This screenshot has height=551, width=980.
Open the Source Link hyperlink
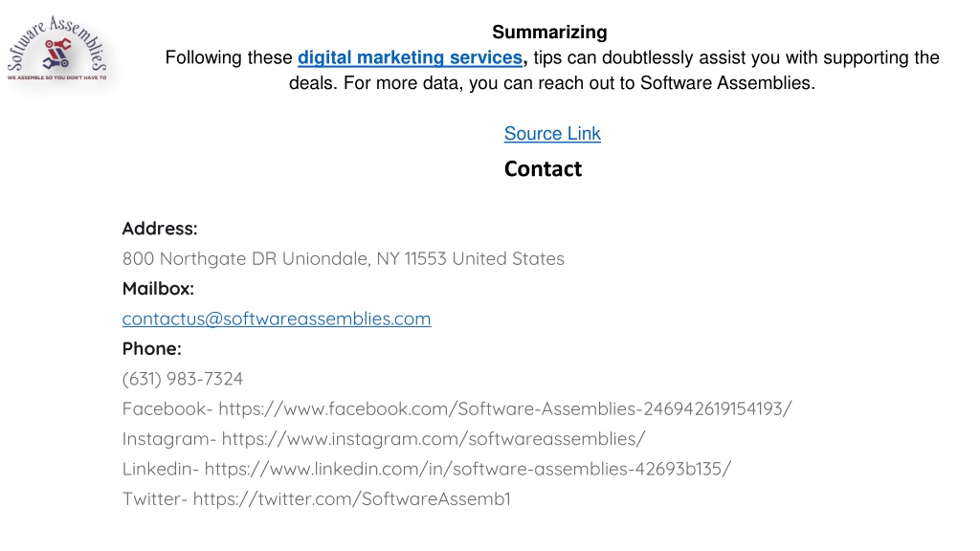(x=552, y=134)
